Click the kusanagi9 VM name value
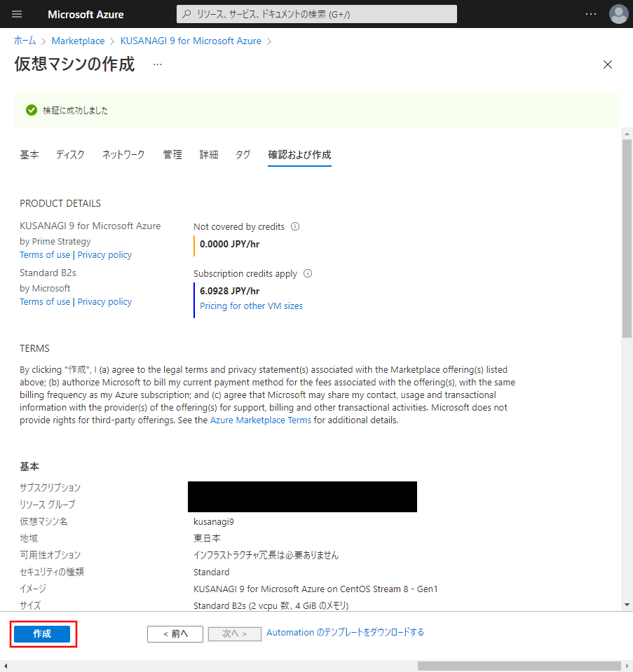633x672 pixels. click(x=214, y=521)
